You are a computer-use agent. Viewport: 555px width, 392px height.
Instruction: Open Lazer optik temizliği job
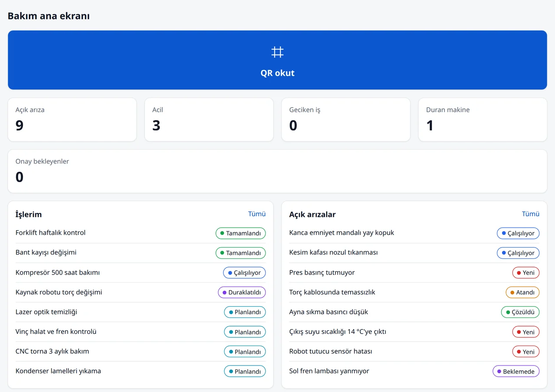pyautogui.click(x=140, y=312)
